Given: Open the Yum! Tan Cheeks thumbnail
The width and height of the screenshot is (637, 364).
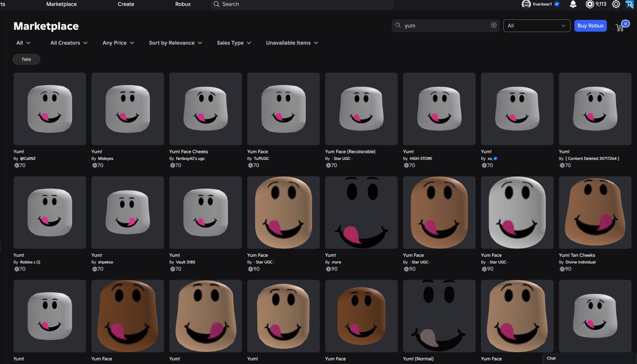Looking at the screenshot, I should tap(595, 213).
